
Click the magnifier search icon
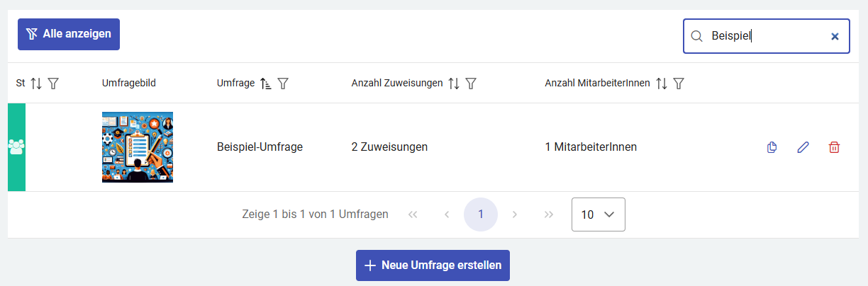(x=696, y=36)
